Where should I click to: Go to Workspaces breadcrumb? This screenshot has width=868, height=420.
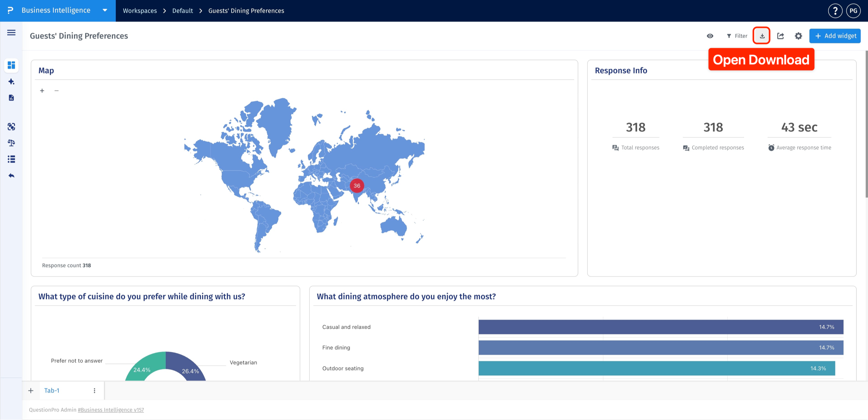(x=140, y=11)
